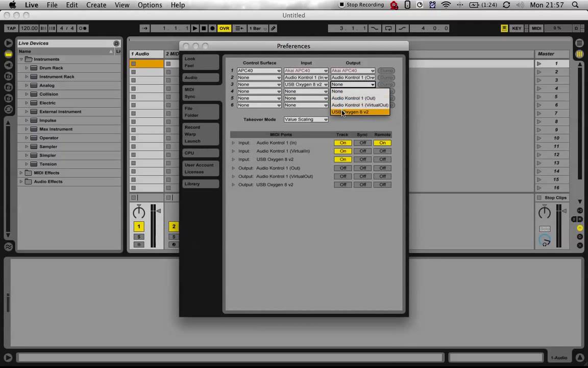Click the Stop button in transport bar

[204, 28]
